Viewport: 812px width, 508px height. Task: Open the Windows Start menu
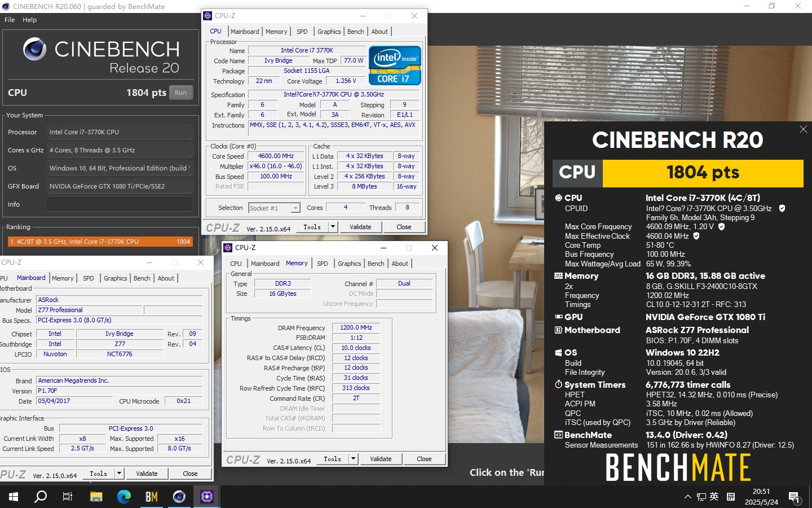pos(14,497)
